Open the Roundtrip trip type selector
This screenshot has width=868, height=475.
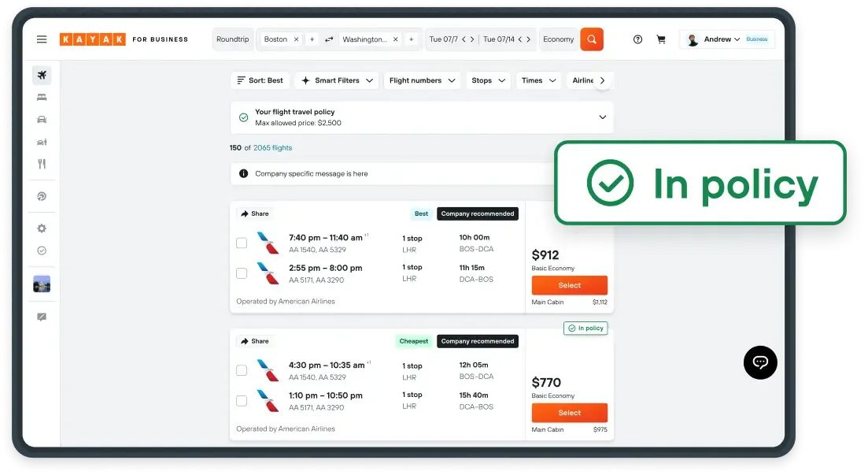click(232, 39)
